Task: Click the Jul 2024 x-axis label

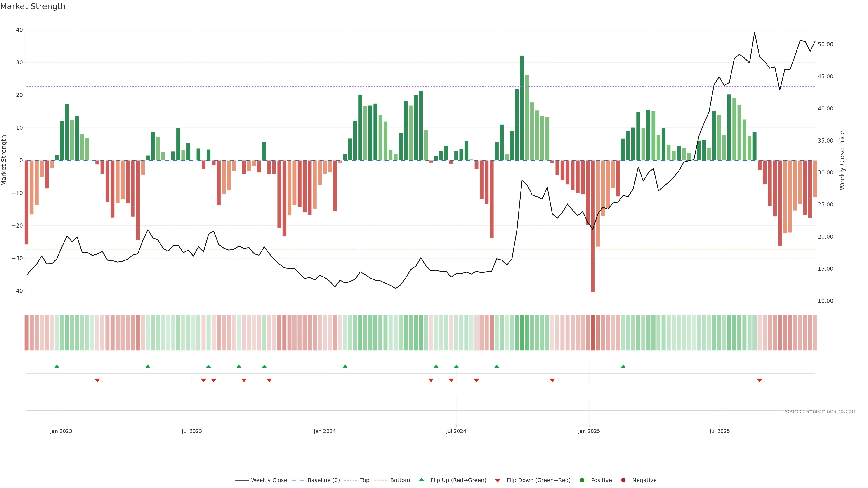Action: (x=456, y=431)
